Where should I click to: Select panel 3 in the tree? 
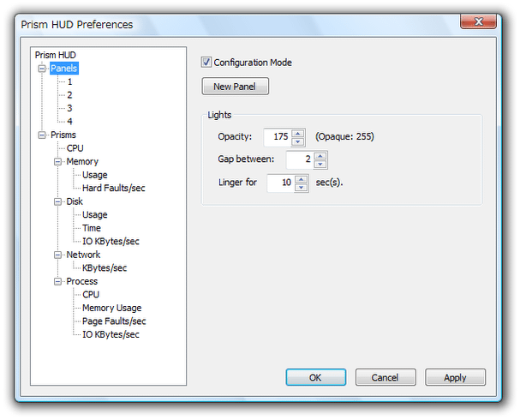coord(69,108)
